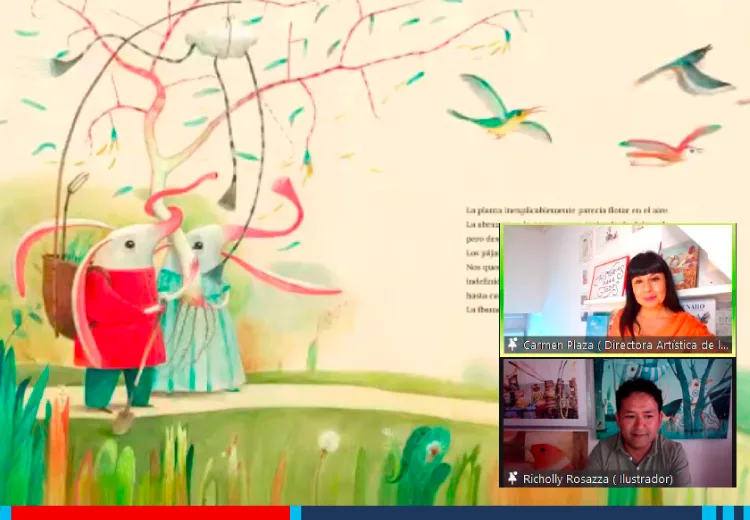The image size is (750, 520).
Task: Click the green hummingbird in the shared illustration
Action: [x=500, y=109]
